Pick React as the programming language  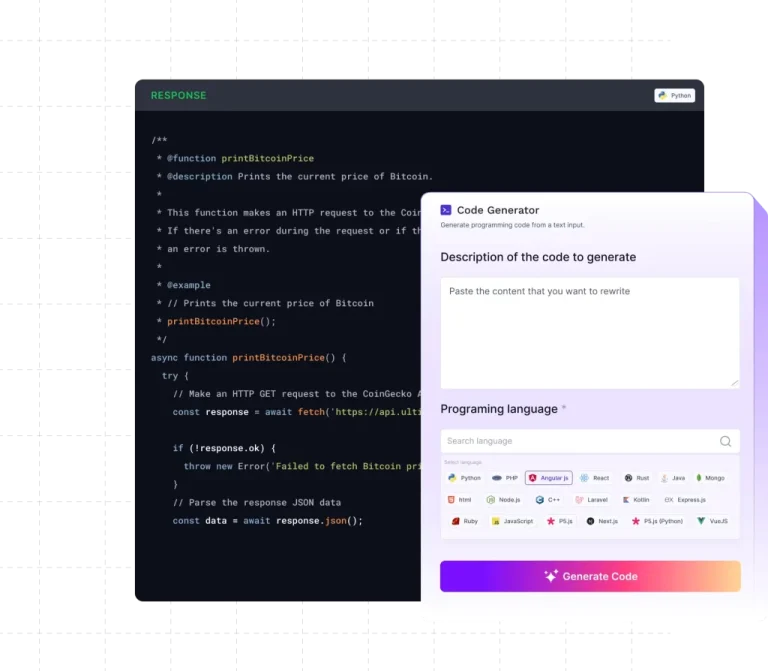594,478
